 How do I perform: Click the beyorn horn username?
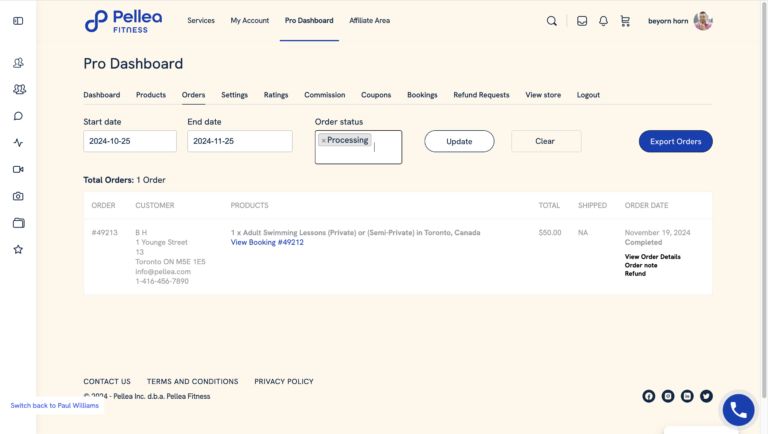pos(668,21)
